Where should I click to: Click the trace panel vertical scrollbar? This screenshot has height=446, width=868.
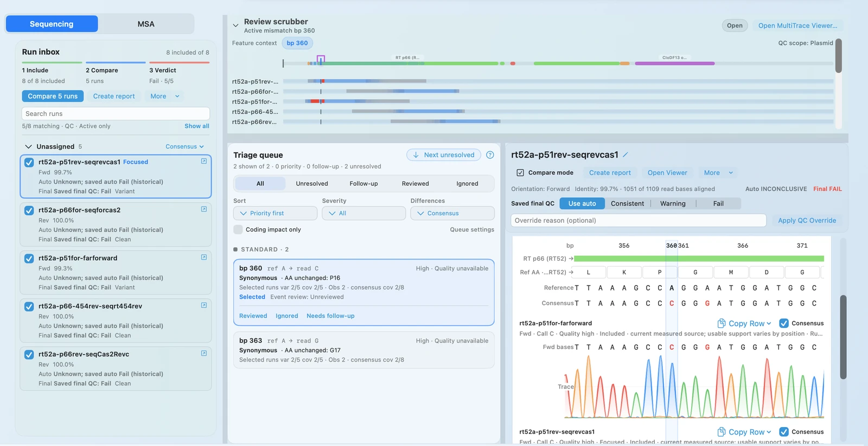coord(843,337)
